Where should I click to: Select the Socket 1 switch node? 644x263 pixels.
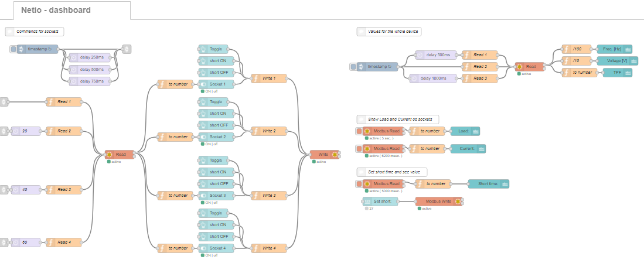tap(216, 84)
